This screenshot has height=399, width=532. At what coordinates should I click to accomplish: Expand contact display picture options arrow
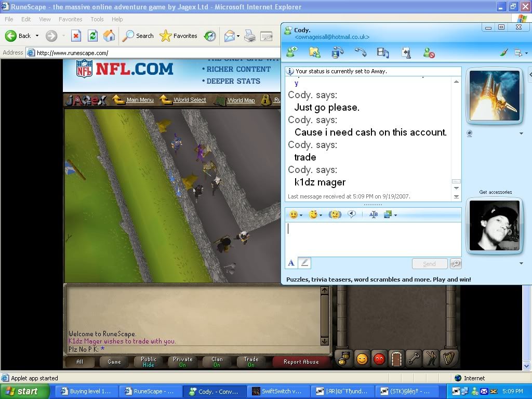(521, 134)
